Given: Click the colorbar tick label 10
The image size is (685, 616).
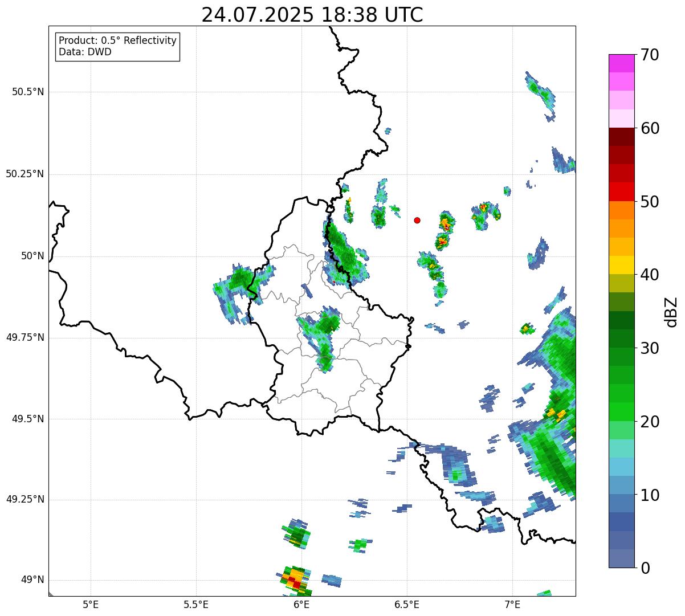Looking at the screenshot, I should [x=650, y=495].
